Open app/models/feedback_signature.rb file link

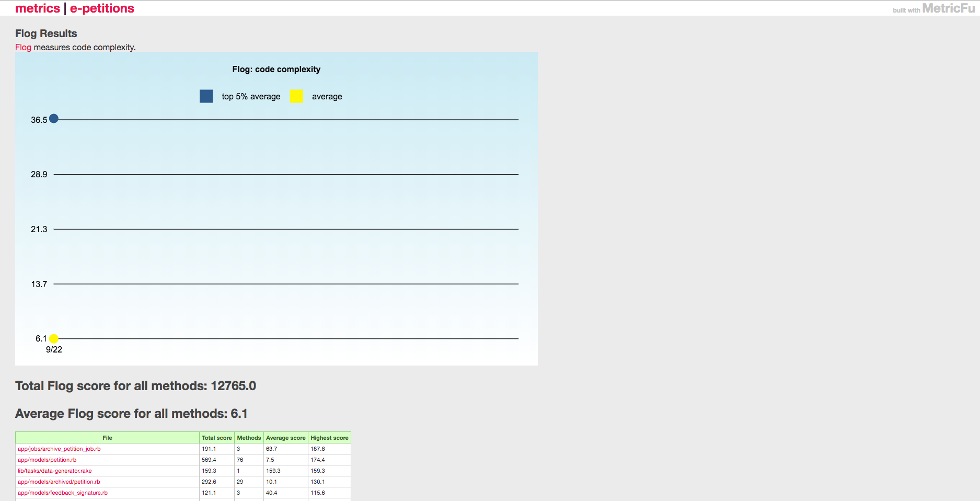63,493
